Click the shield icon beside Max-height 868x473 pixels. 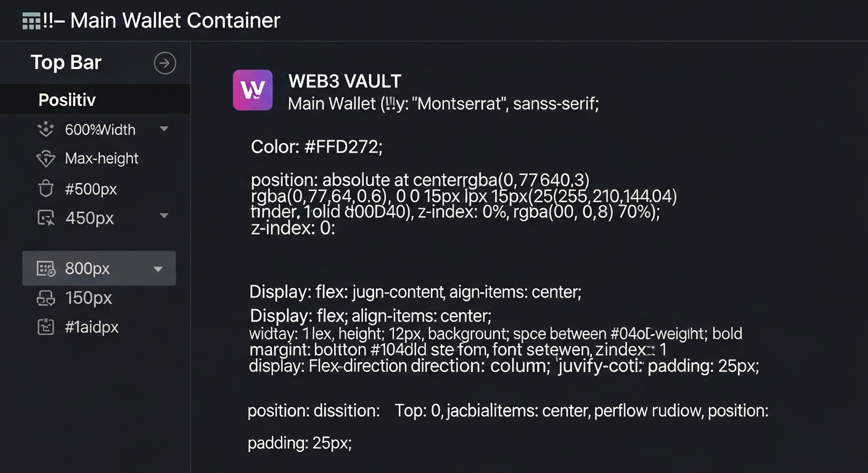46,158
